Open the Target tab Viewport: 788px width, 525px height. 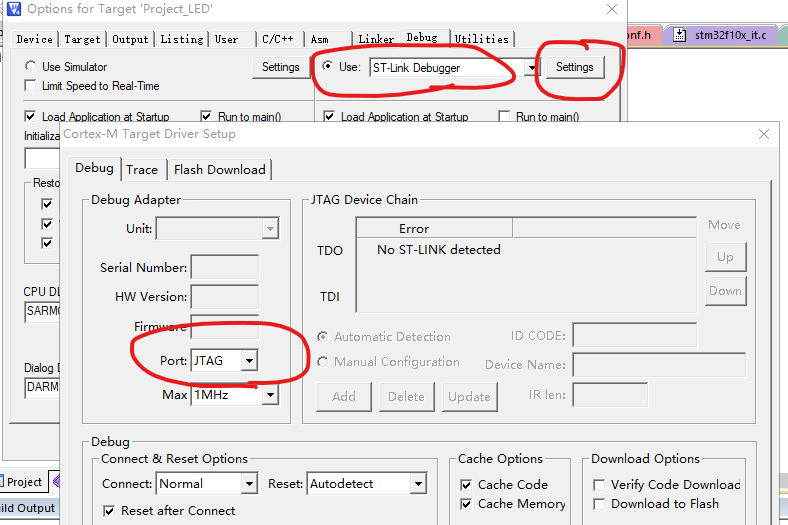82,39
